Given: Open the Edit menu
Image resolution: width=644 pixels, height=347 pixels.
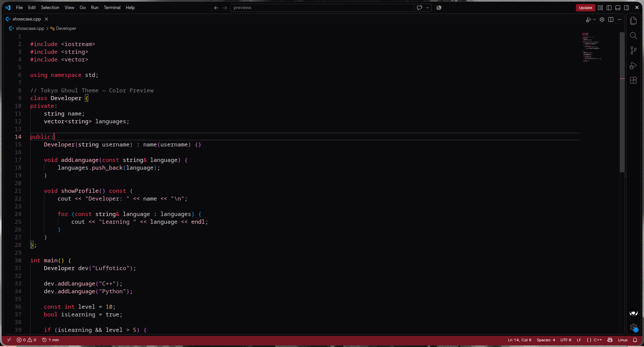Looking at the screenshot, I should coord(32,8).
